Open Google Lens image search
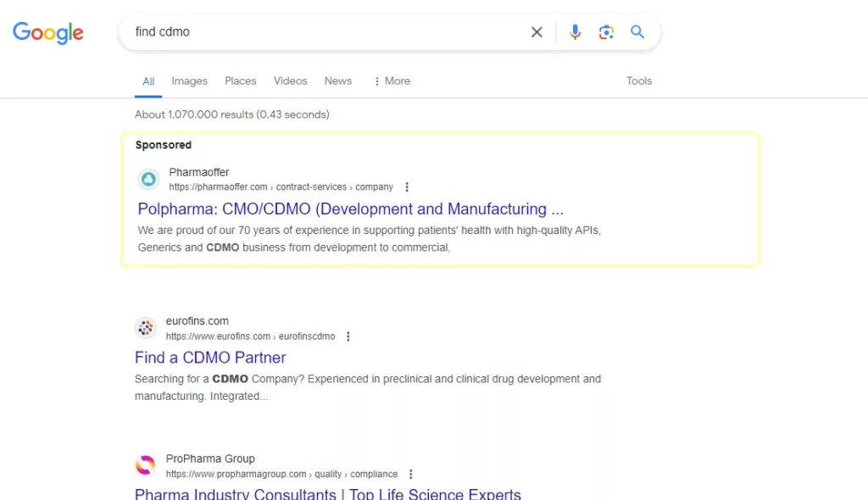Image resolution: width=868 pixels, height=500 pixels. [x=606, y=32]
